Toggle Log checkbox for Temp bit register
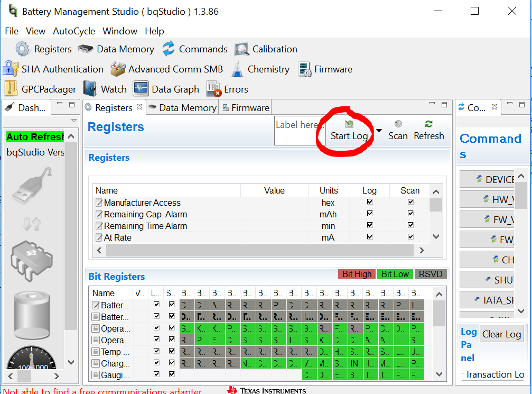532x394 pixels. click(x=156, y=351)
